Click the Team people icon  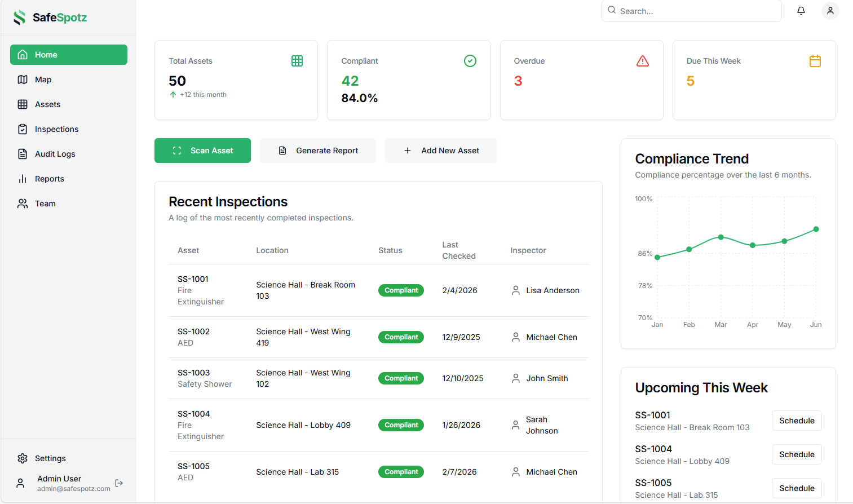click(22, 203)
